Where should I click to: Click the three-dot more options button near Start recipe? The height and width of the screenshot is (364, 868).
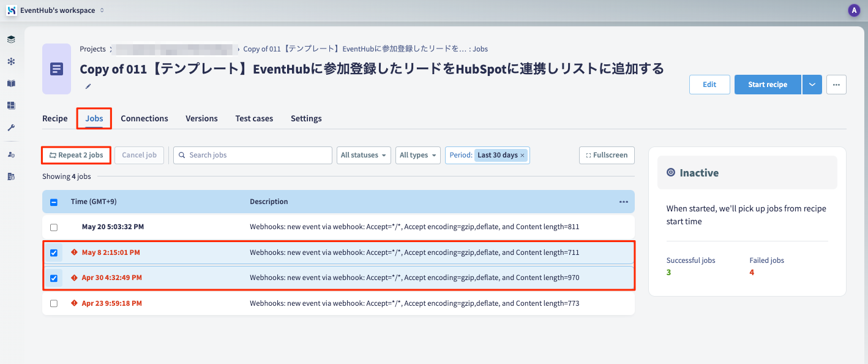[836, 85]
